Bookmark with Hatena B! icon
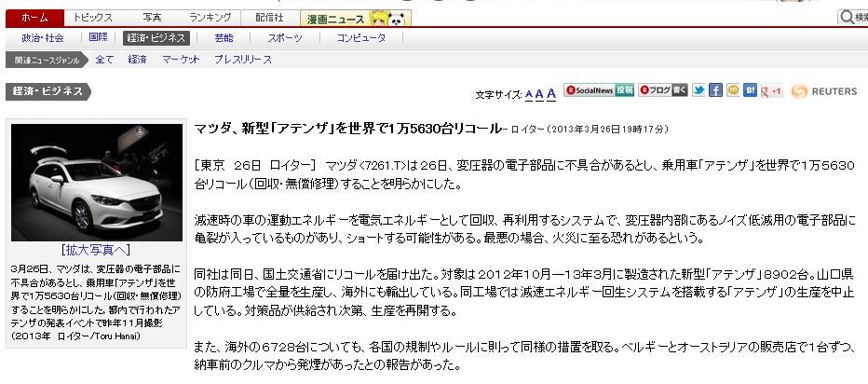868x384 pixels. [750, 90]
